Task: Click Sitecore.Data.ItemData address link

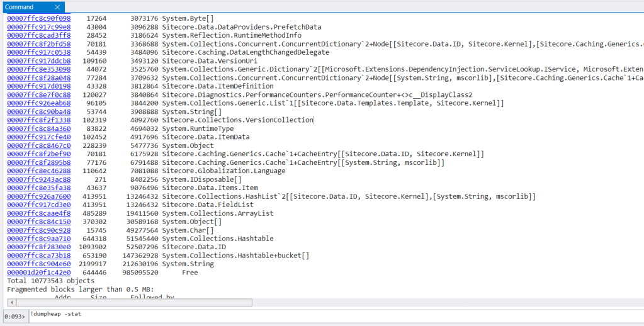Action: pos(38,137)
